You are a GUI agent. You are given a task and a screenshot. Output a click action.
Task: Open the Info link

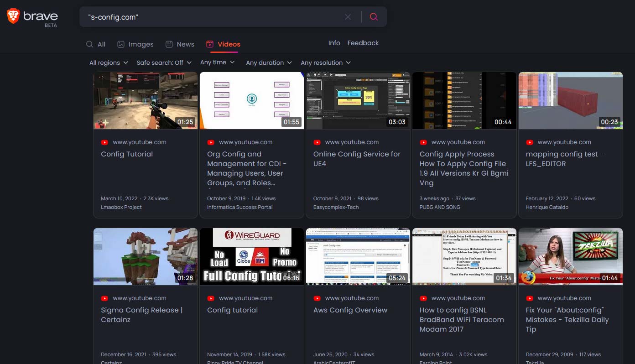coord(334,43)
